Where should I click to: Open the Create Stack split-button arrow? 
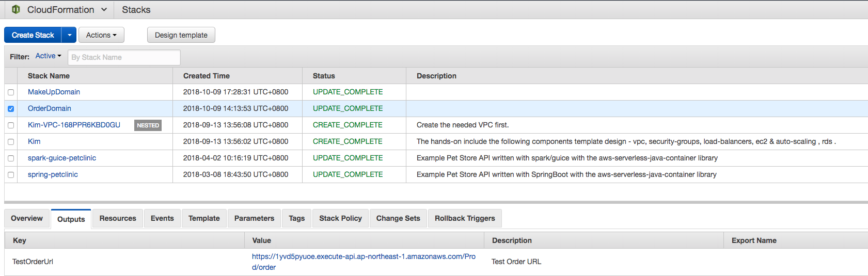coord(69,35)
